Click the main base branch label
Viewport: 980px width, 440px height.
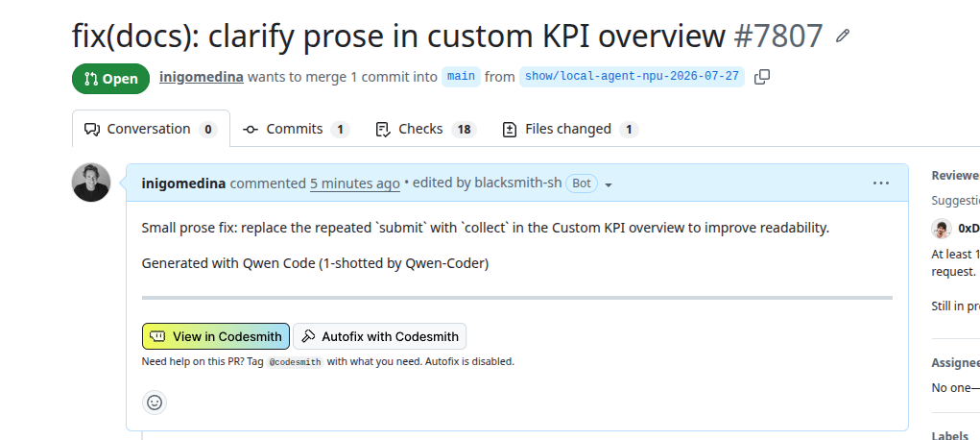pyautogui.click(x=462, y=76)
